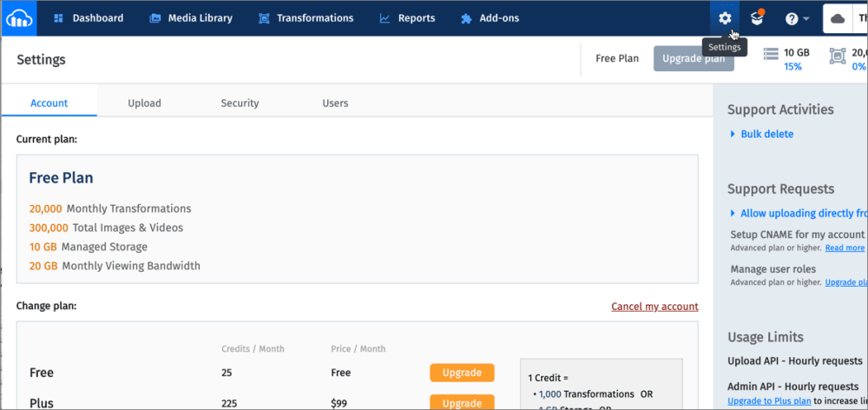868x410 pixels.
Task: Click 10 GB Managed Storage line
Action: coord(88,247)
